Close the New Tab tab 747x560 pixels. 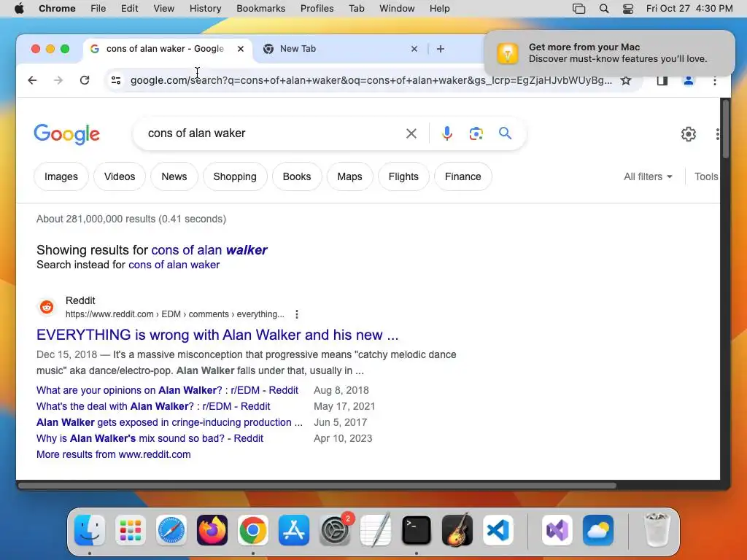pos(414,49)
